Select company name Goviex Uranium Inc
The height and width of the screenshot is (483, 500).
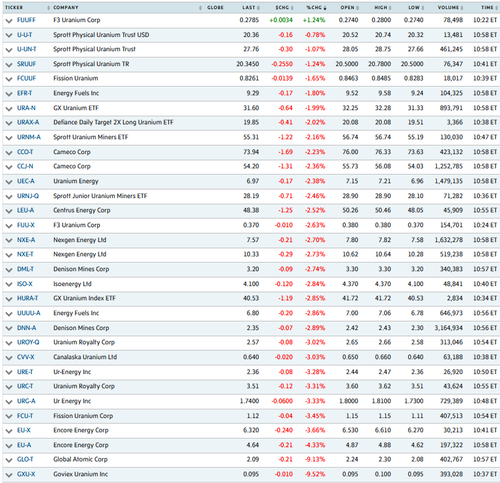[80, 474]
